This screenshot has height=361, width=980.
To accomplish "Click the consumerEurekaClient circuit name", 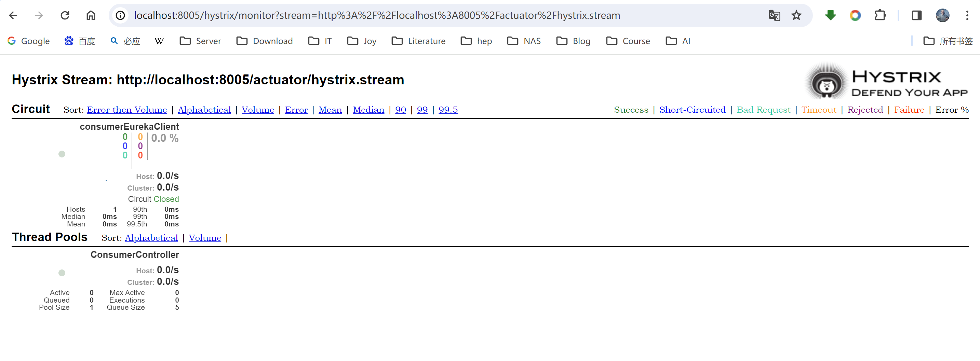I will tap(129, 127).
